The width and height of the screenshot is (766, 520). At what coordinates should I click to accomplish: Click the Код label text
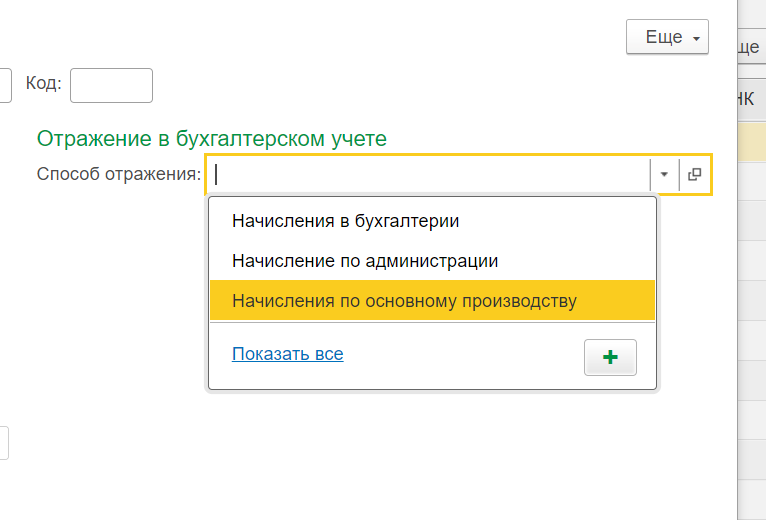click(44, 84)
